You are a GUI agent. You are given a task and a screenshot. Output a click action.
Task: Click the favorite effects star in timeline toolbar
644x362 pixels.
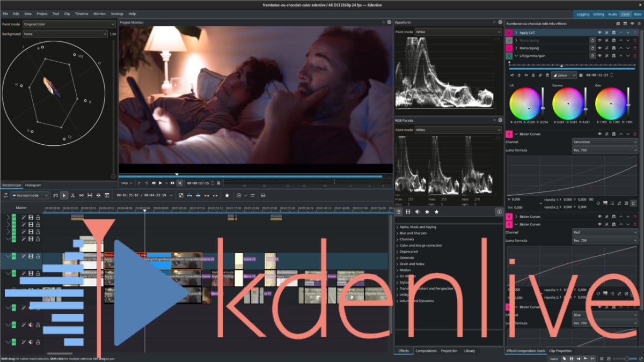227,196
